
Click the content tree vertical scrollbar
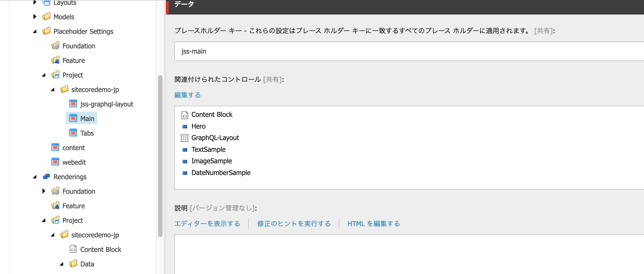pos(160,156)
